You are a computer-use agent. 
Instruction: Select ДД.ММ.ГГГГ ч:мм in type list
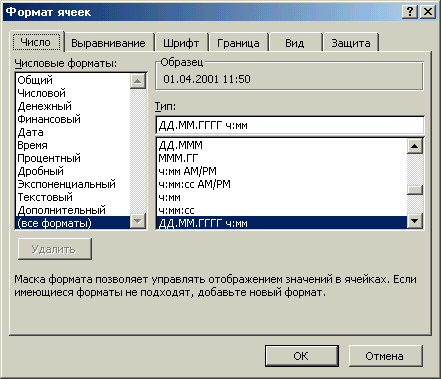point(282,223)
